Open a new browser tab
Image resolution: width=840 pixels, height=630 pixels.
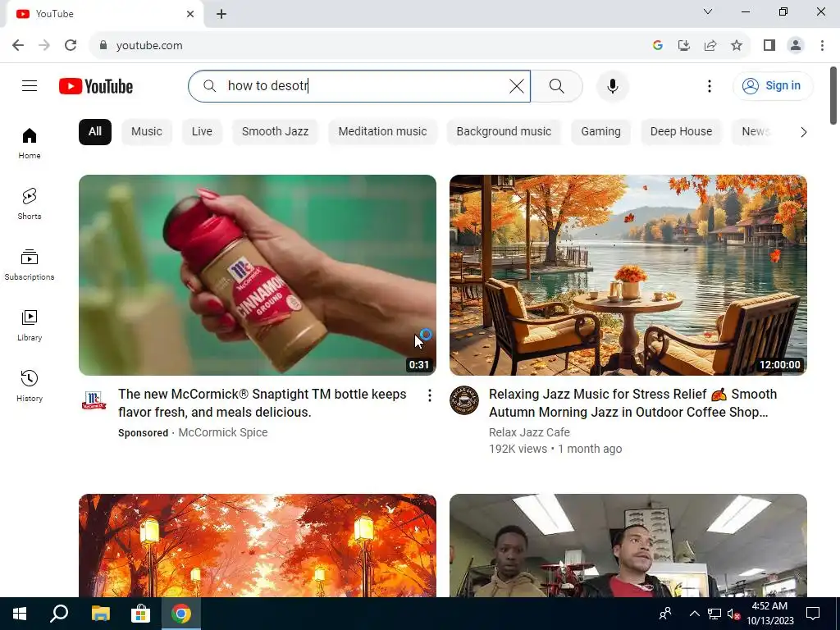(x=221, y=14)
